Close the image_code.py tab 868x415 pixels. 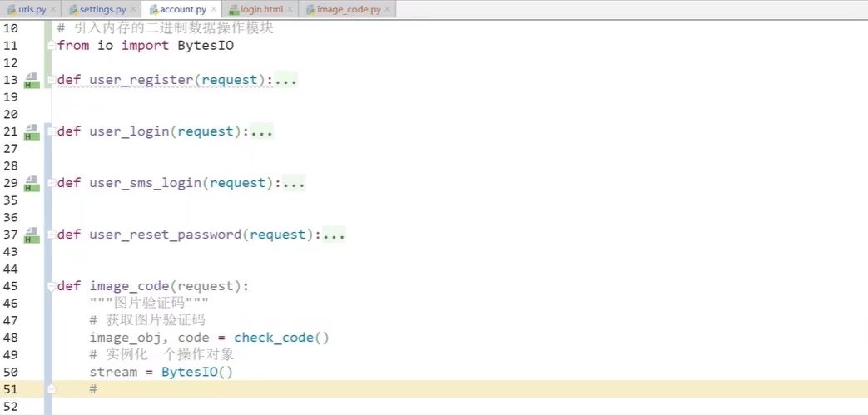tap(387, 9)
